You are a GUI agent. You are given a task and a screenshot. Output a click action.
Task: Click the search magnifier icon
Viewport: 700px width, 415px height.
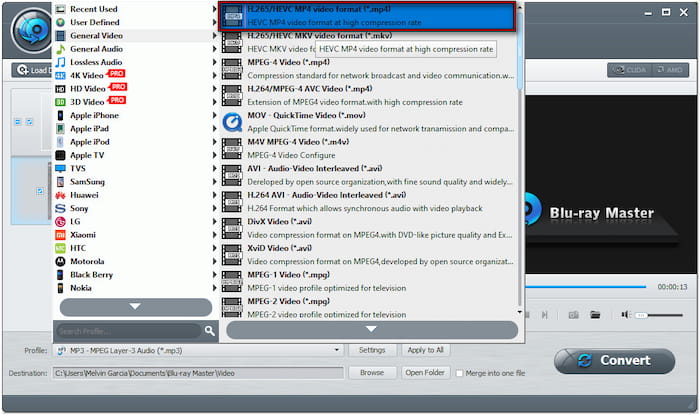209,331
